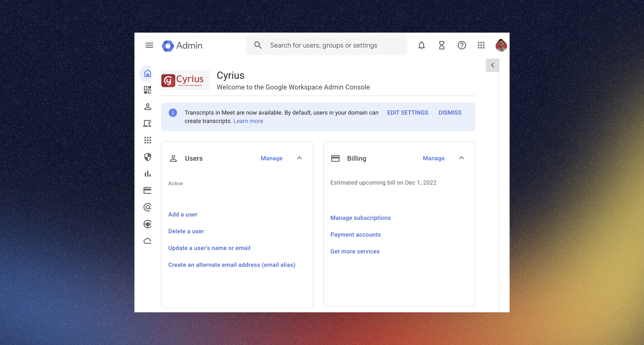This screenshot has height=345, width=644.
Task: Click the Search for users, groups or settings field
Action: pyautogui.click(x=326, y=45)
